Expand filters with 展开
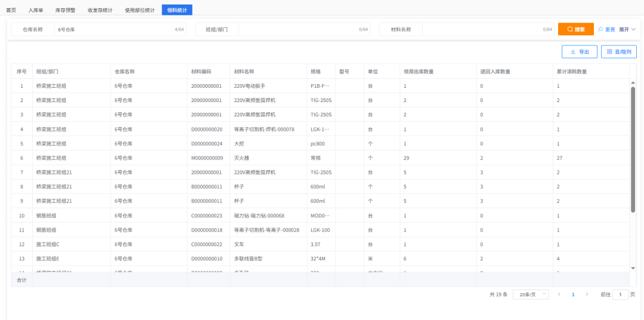This screenshot has width=644, height=320. (627, 30)
